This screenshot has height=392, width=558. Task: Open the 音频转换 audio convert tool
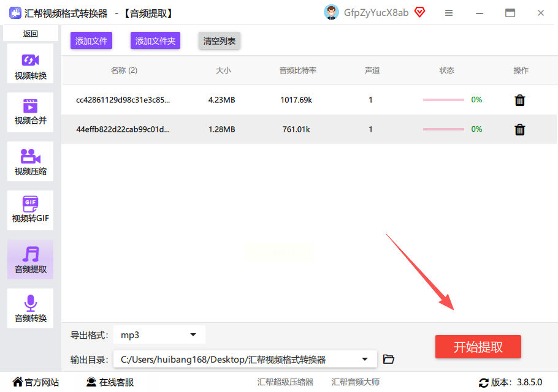point(30,309)
